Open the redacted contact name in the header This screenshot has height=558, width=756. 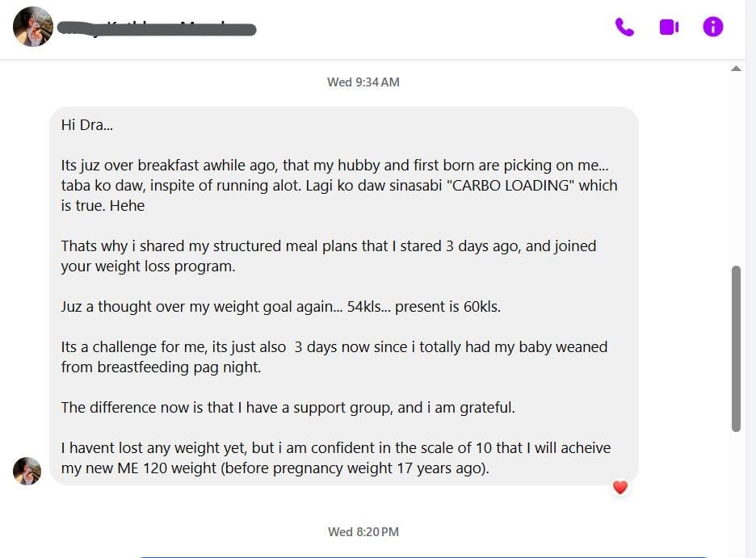[157, 29]
